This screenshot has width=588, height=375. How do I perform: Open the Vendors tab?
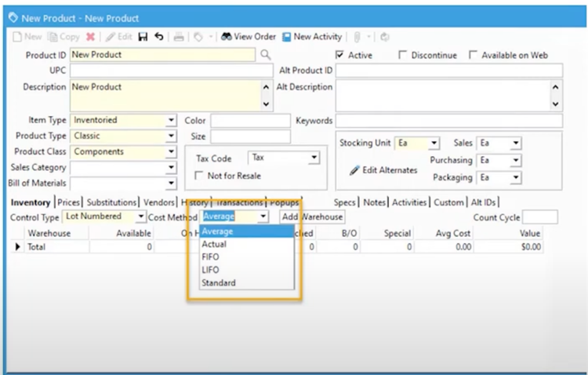point(160,202)
